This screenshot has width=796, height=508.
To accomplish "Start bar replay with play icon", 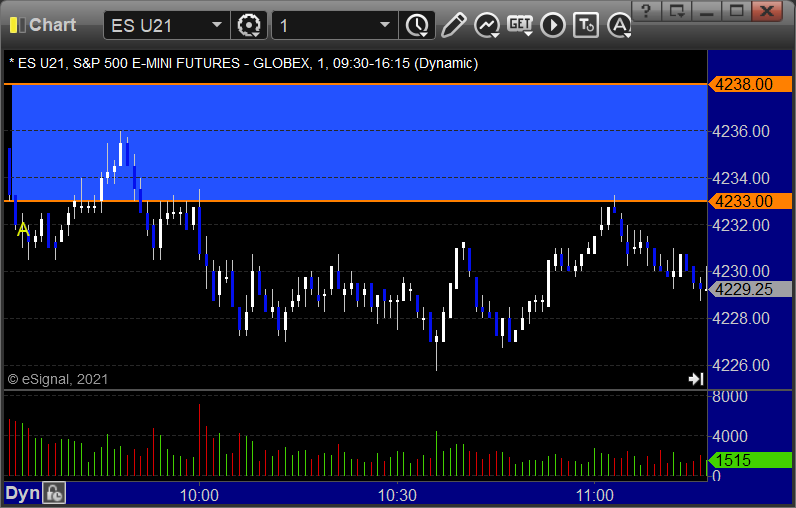I will pyautogui.click(x=553, y=25).
